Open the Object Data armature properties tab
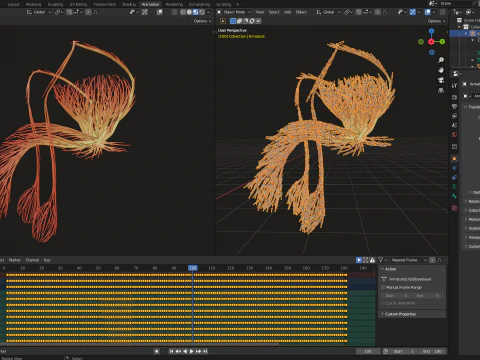 point(454,187)
